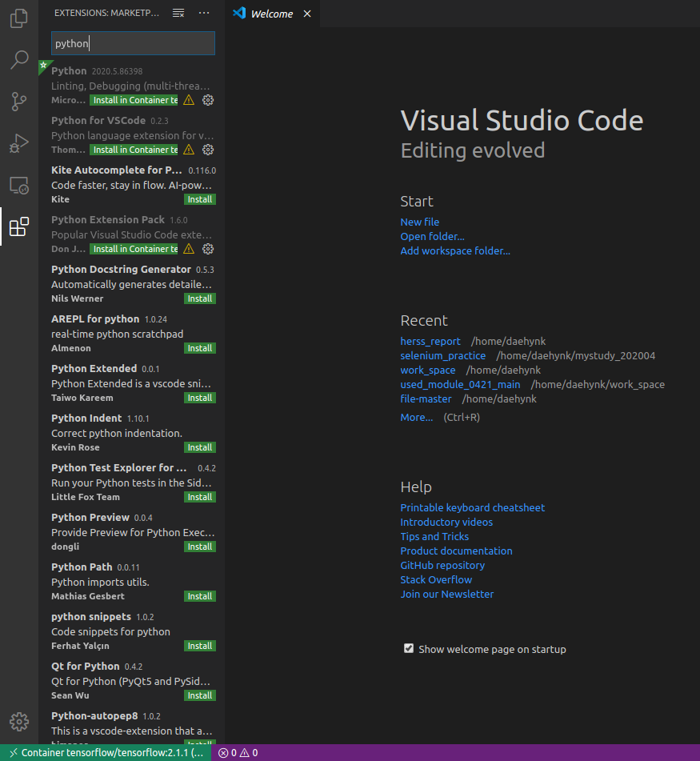Click the Python recommended star badge
The width and height of the screenshot is (700, 761).
pyautogui.click(x=44, y=65)
